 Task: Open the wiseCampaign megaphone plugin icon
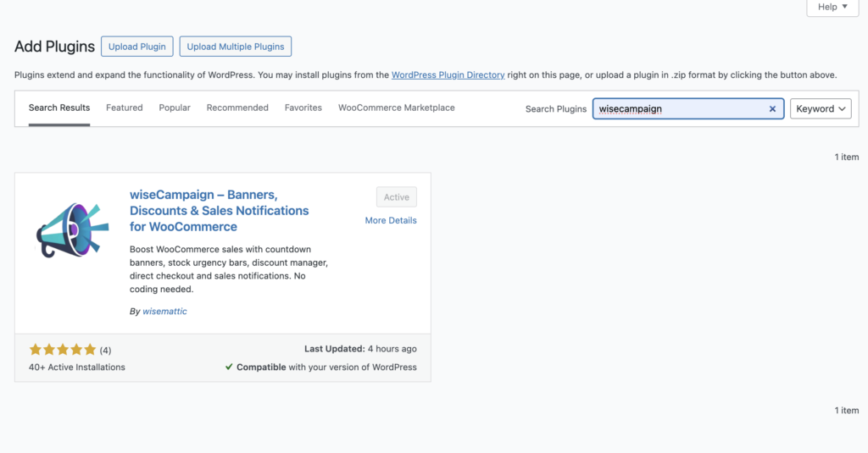click(x=73, y=230)
